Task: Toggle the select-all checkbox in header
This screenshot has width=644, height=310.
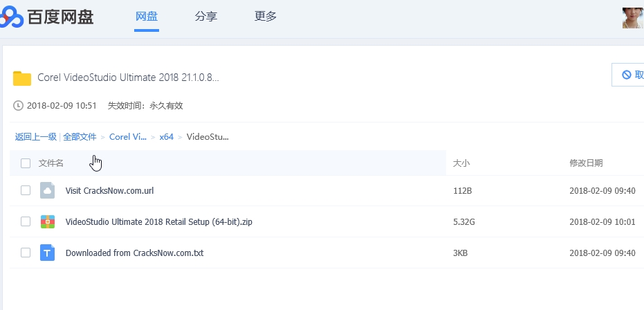Action: coord(26,163)
